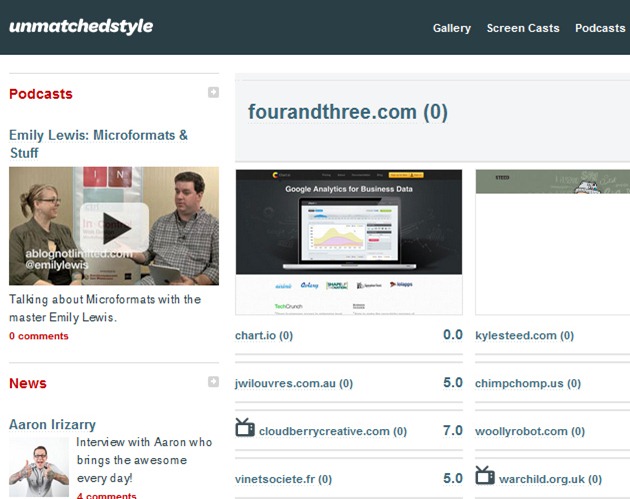Play the Emily Lewis podcast video
630x499 pixels.
[114, 226]
